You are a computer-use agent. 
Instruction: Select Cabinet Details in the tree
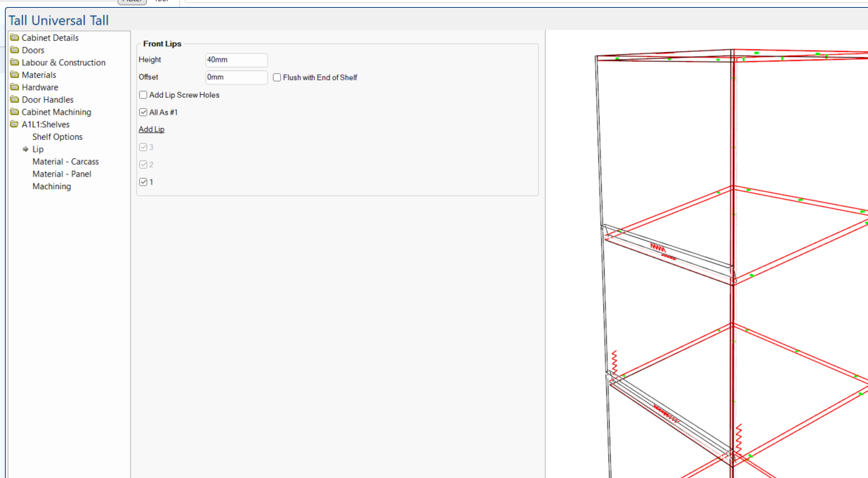[50, 38]
